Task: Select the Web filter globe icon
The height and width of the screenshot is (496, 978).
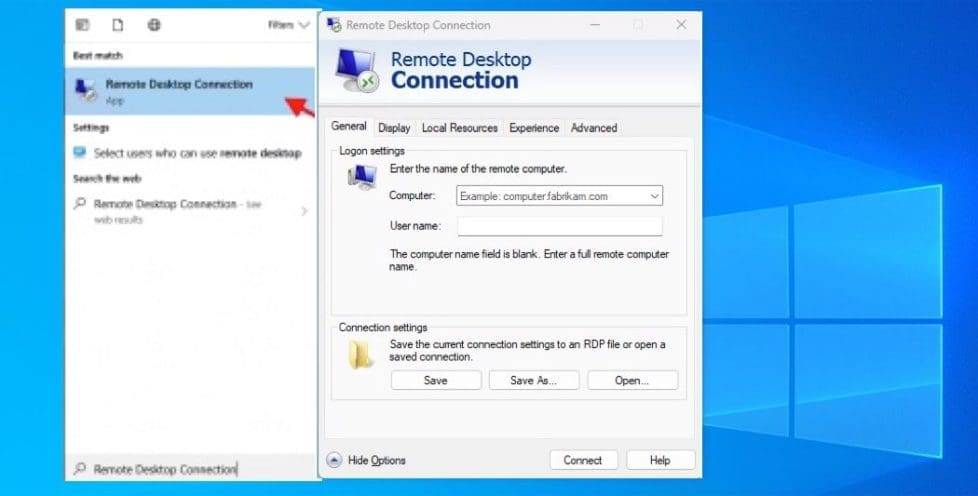Action: [154, 25]
